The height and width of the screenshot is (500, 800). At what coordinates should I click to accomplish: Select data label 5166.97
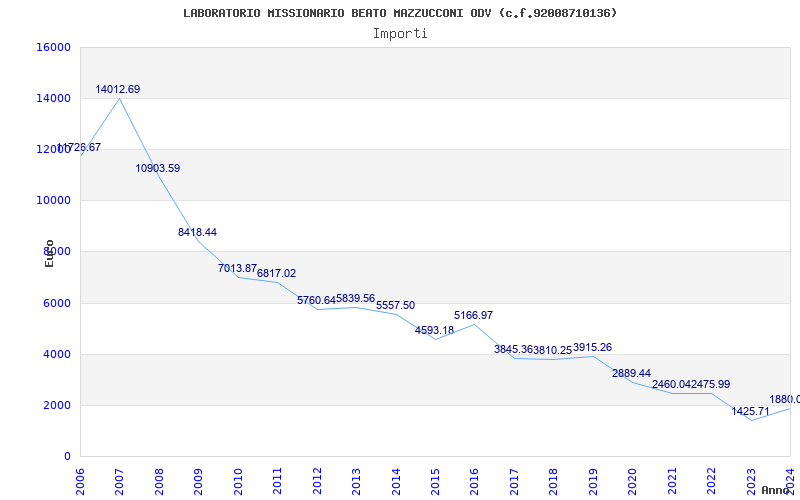coord(473,315)
